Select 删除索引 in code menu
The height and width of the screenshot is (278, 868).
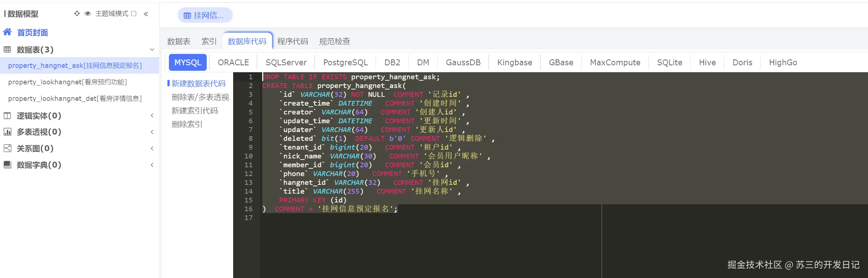tap(187, 124)
